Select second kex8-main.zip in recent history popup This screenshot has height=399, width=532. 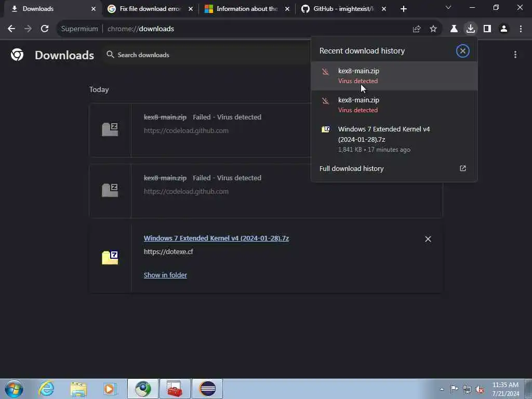click(394, 105)
